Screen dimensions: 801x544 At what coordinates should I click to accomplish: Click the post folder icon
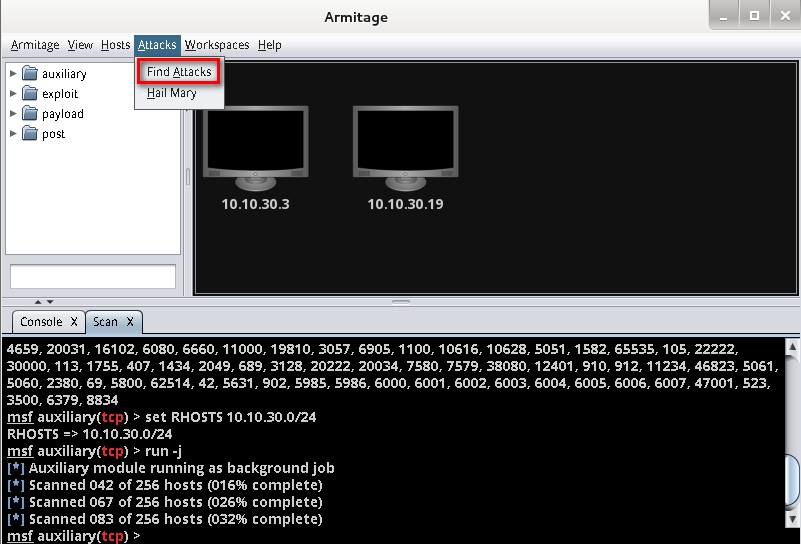[30, 133]
